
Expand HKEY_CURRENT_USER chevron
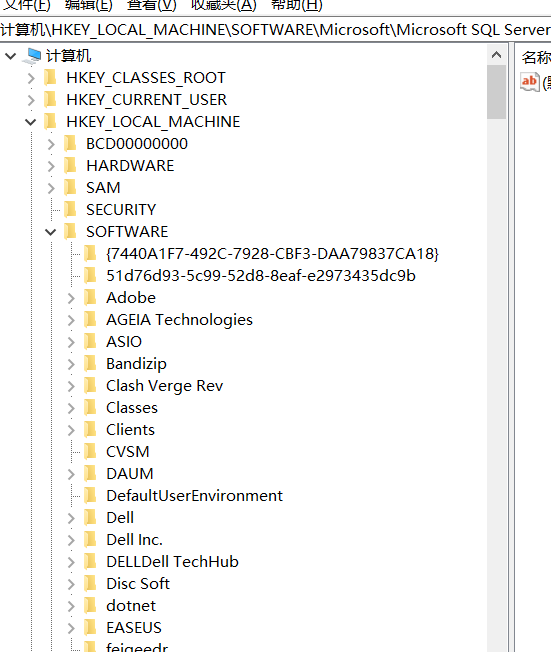[31, 100]
